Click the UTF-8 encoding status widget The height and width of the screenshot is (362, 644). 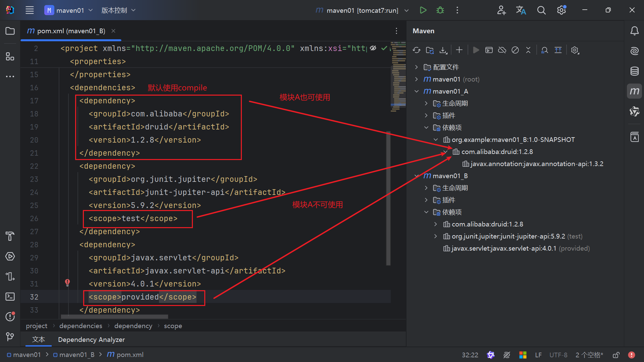tap(558, 355)
